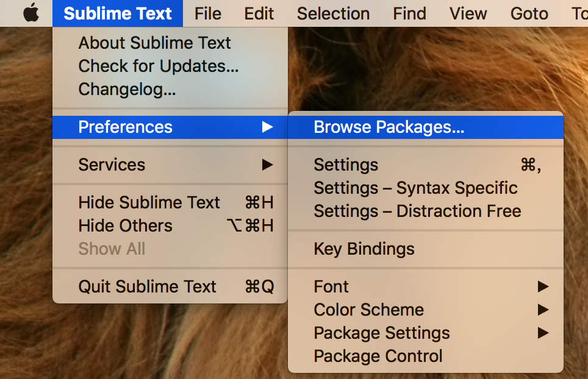This screenshot has width=588, height=379.
Task: Expand the Services submenu
Action: [x=170, y=165]
